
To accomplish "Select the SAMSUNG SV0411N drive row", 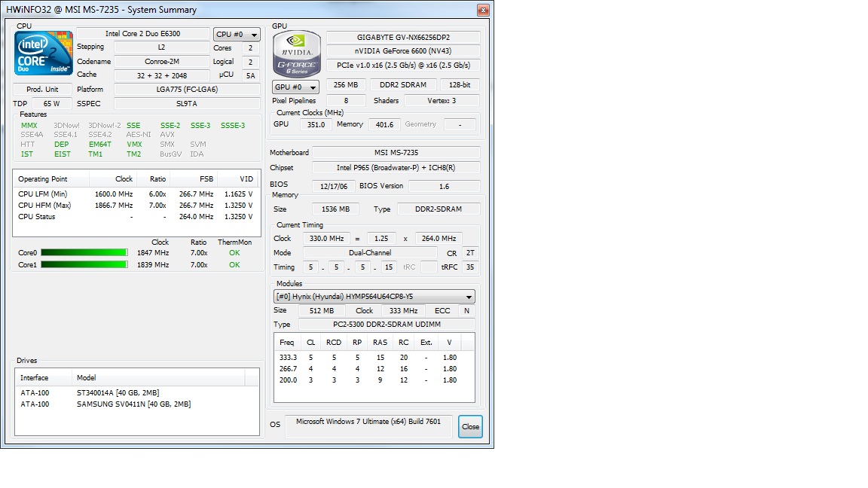I will (x=136, y=404).
